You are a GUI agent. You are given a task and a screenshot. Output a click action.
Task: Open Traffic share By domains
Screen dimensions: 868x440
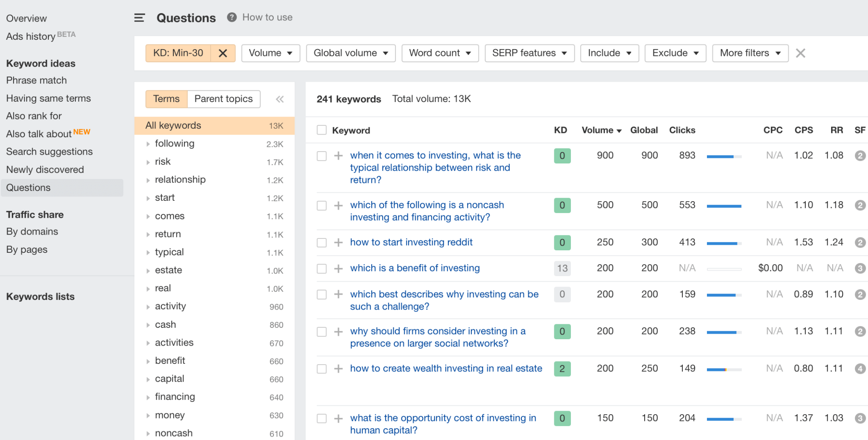(32, 232)
